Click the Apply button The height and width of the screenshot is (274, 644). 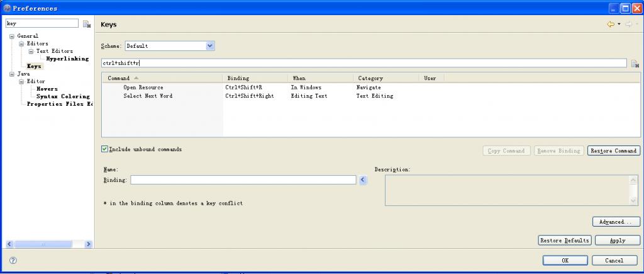(618, 240)
